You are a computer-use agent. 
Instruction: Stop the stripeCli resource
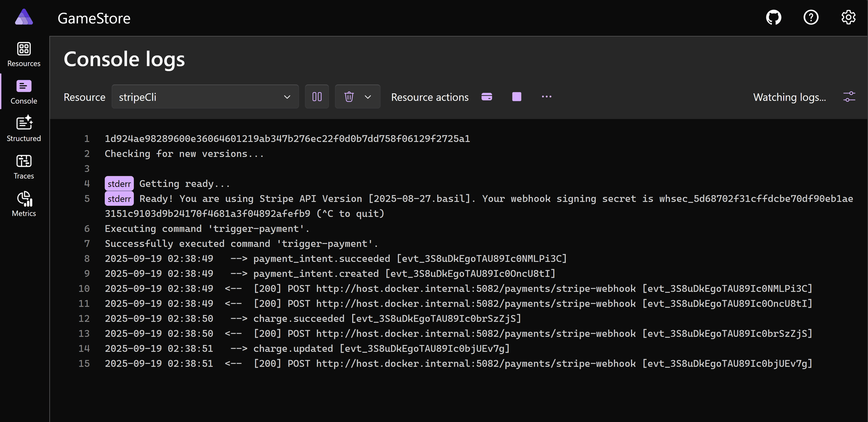(x=517, y=97)
